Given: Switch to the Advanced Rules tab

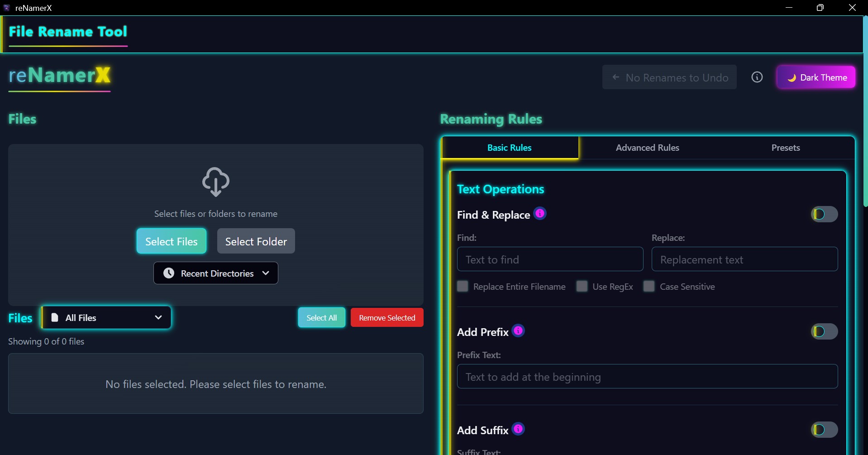Looking at the screenshot, I should pos(647,148).
